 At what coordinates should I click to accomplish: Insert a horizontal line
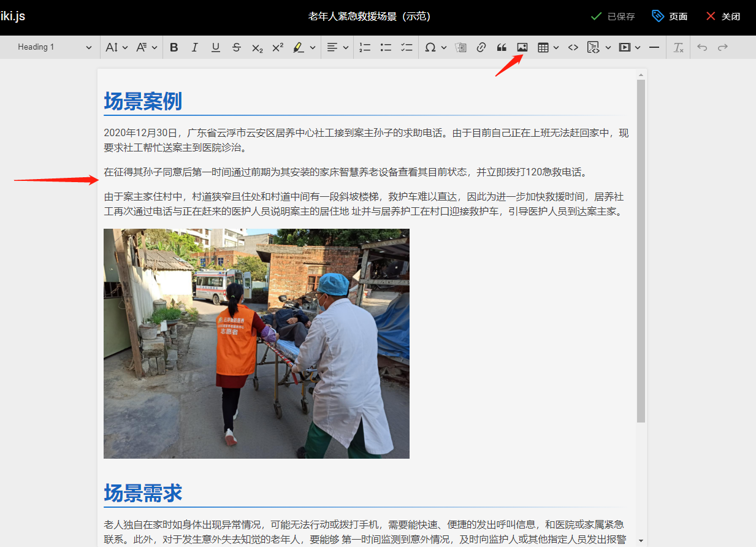coord(654,47)
